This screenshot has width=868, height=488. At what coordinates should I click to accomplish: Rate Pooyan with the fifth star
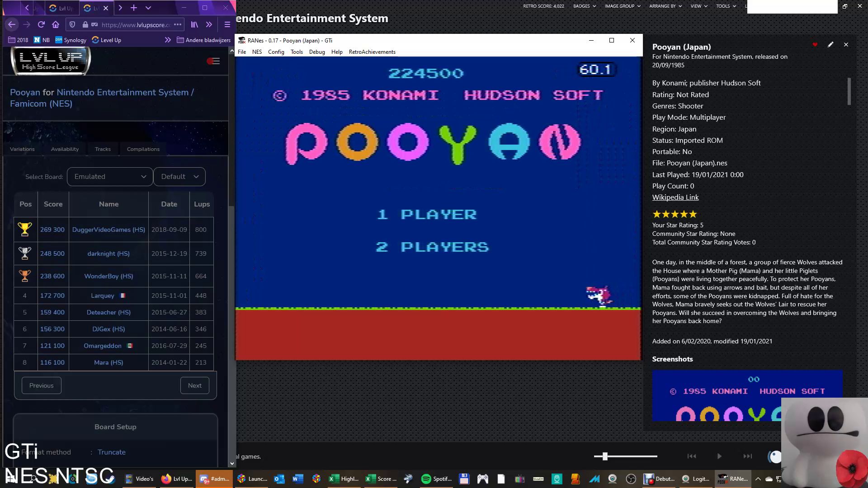tap(693, 214)
